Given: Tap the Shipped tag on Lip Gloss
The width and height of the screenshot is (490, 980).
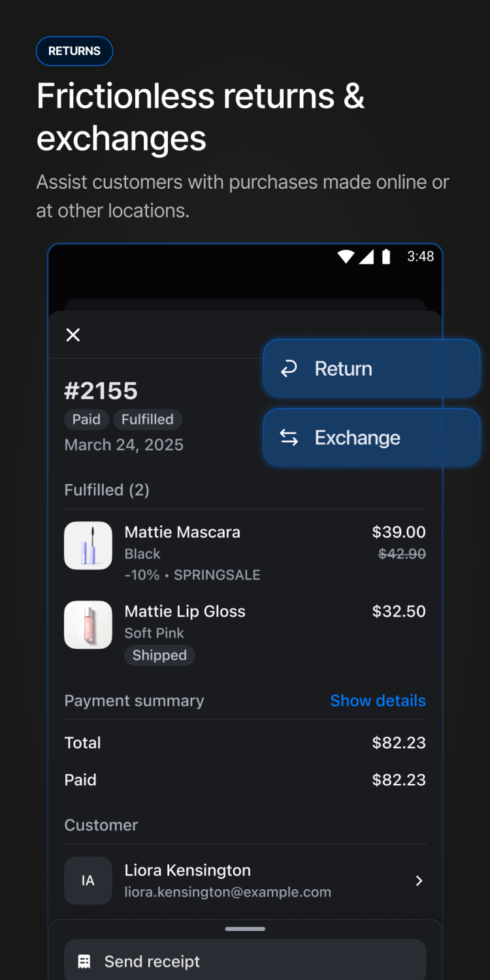Looking at the screenshot, I should [159, 655].
